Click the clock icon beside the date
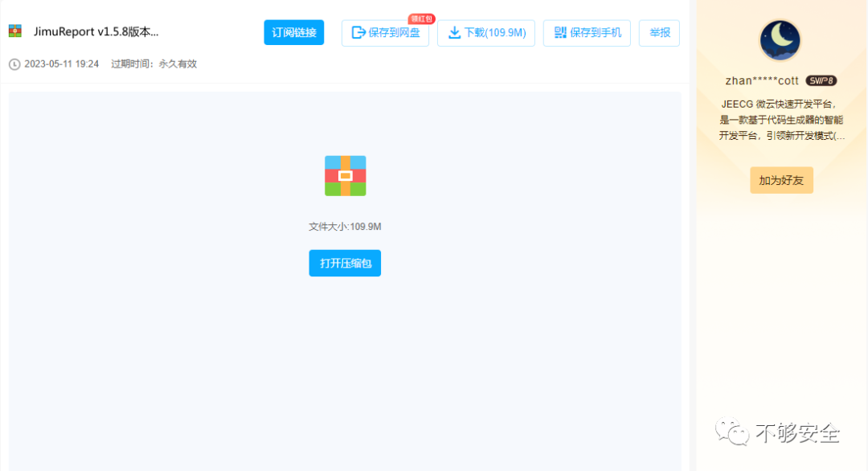Viewport: 868px width, 471px height. coord(14,64)
